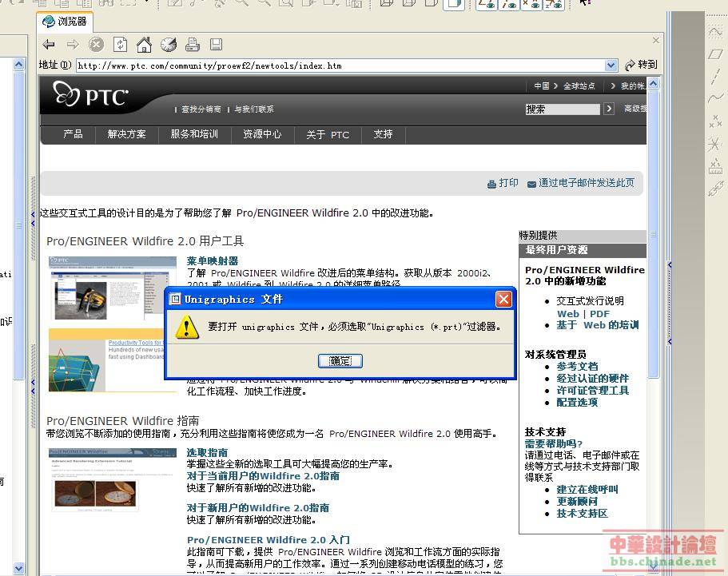The image size is (728, 576).
Task: Click the 打印 link on the page
Action: click(503, 183)
